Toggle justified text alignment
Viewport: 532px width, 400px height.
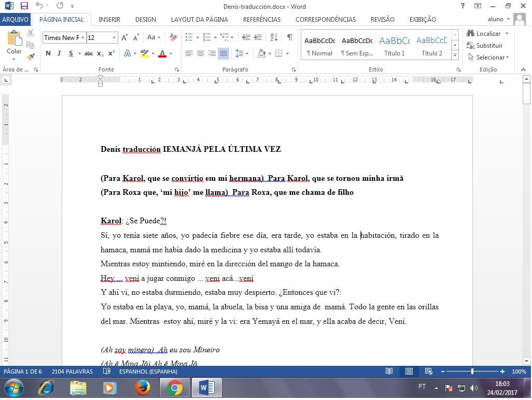pyautogui.click(x=223, y=53)
